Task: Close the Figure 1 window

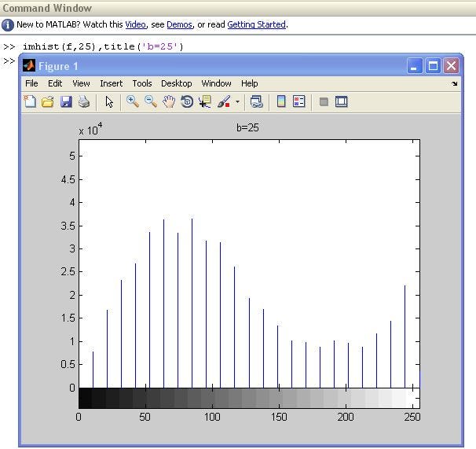Action: pos(451,66)
